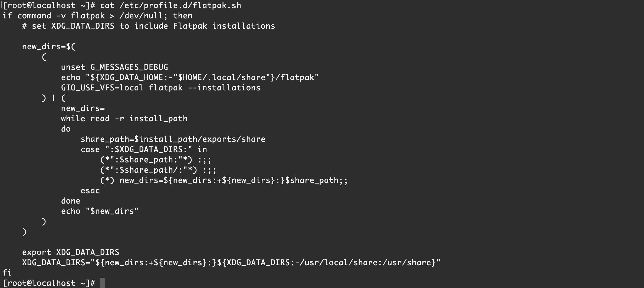
Task: Click the lone 'do' keyword
Action: (66, 129)
